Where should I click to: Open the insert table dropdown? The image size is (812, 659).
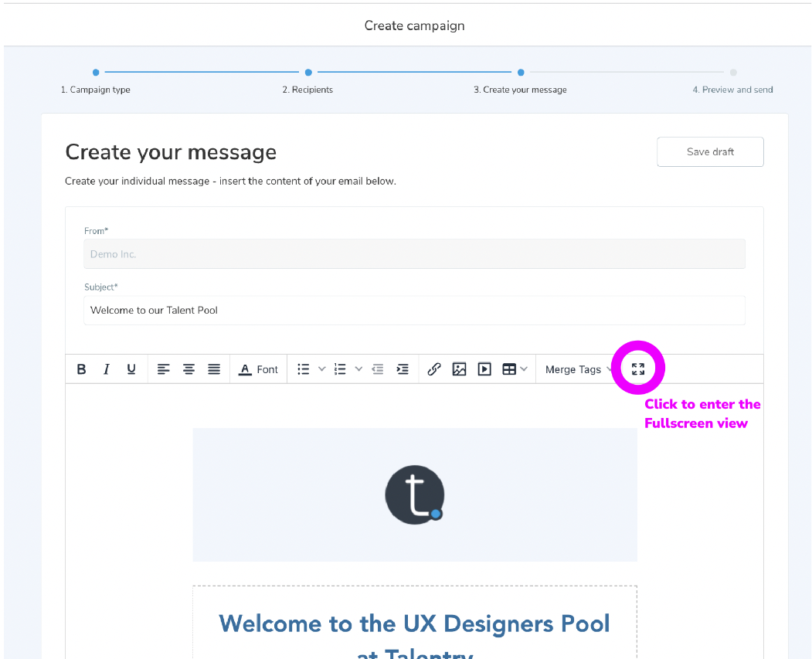[515, 369]
